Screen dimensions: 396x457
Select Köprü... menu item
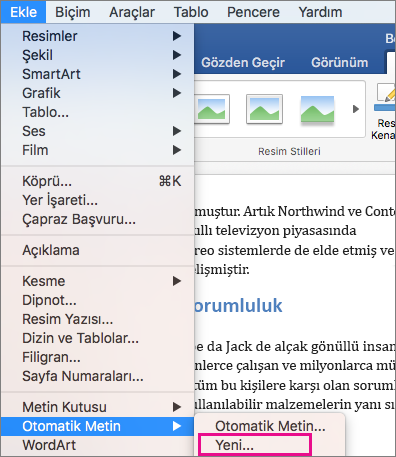tap(97, 181)
